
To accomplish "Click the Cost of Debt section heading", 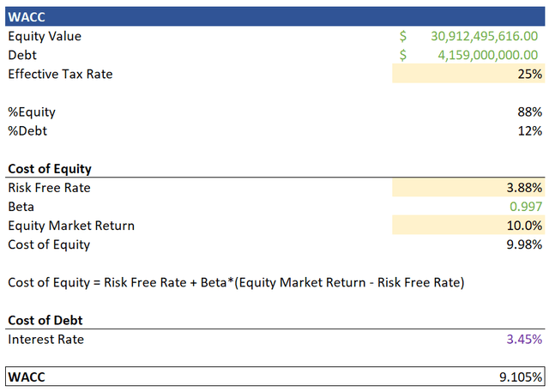I will click(x=45, y=320).
